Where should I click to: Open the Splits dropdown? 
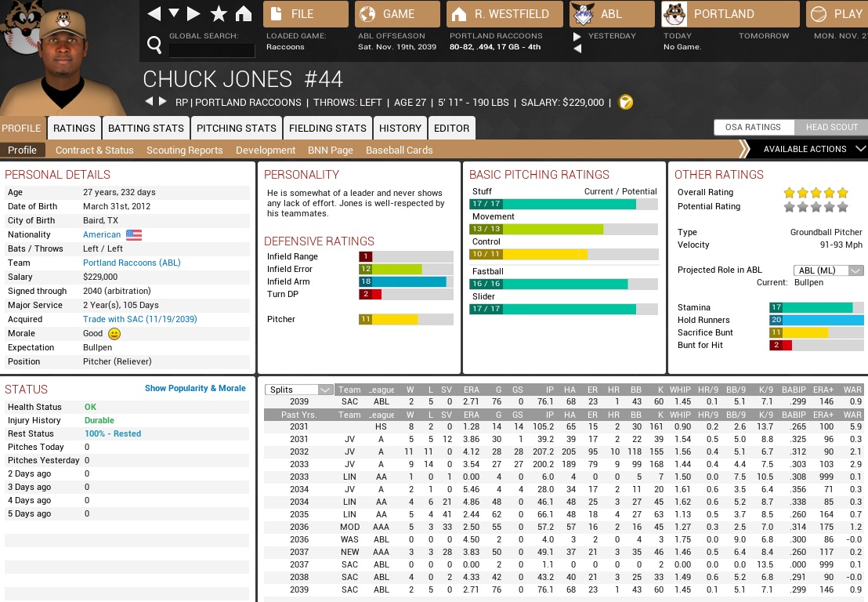pos(300,390)
